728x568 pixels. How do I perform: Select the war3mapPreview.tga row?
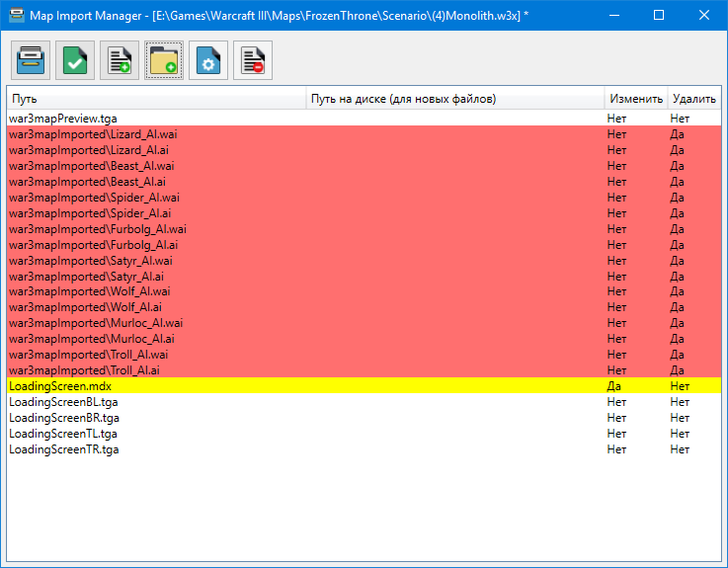pos(364,119)
